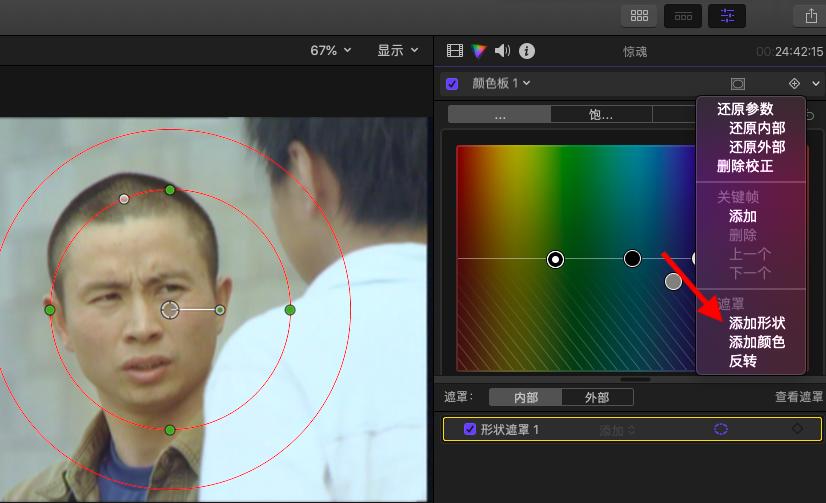The height and width of the screenshot is (503, 826).
Task: Switch to the 饱… saturation tab
Action: tap(601, 114)
